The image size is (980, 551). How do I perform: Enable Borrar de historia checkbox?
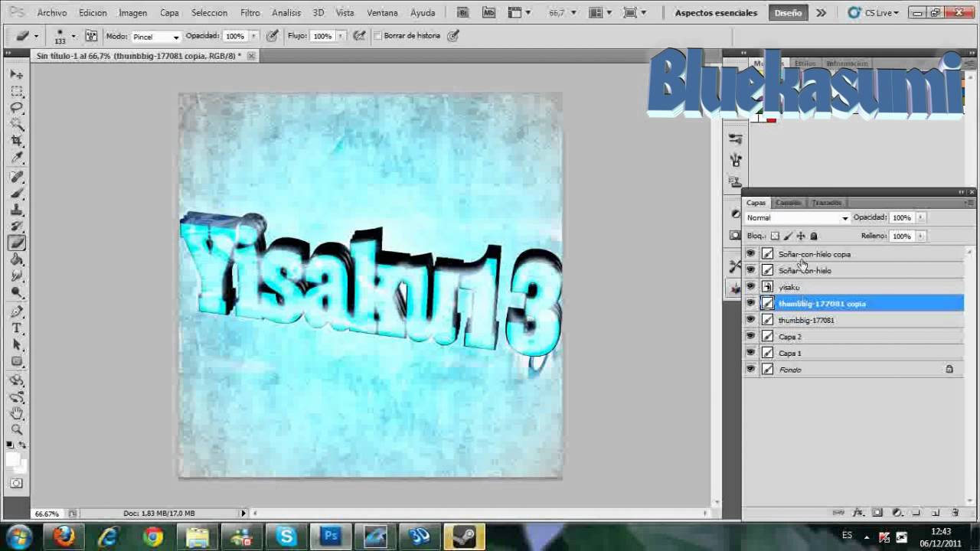click(377, 36)
